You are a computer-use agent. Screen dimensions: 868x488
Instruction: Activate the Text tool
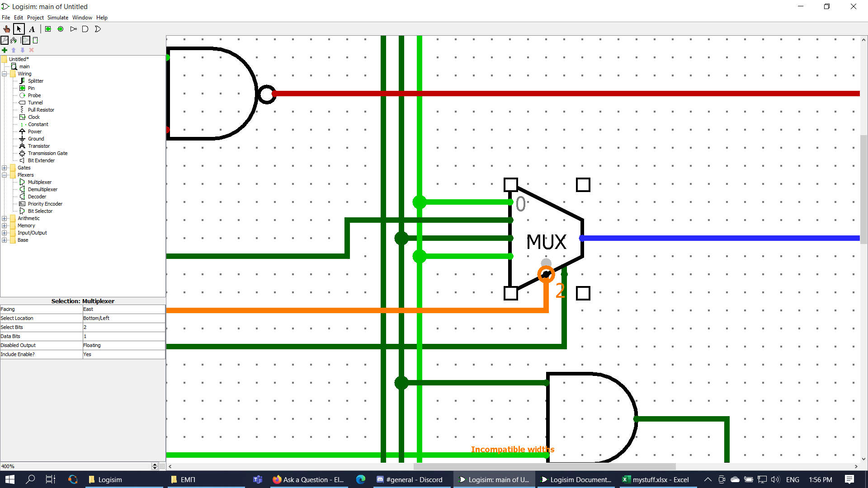click(32, 29)
